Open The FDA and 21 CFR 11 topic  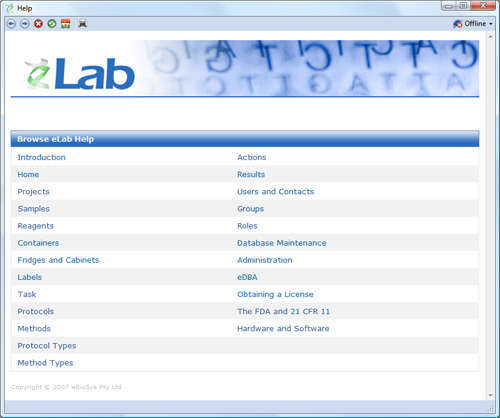click(283, 311)
